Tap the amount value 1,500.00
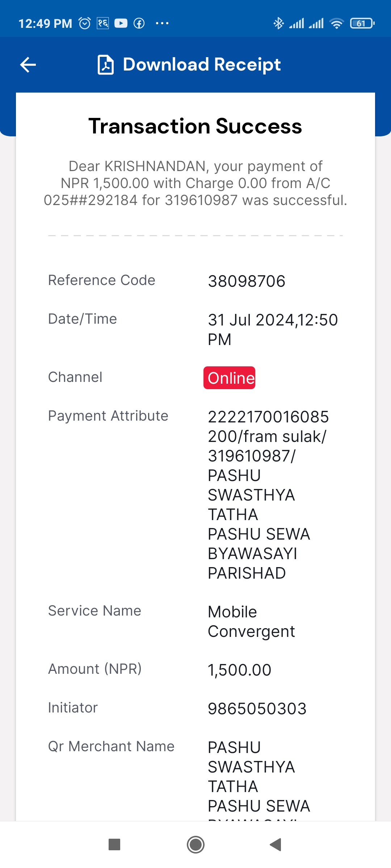Screen dimensions: 391x868 click(x=239, y=670)
